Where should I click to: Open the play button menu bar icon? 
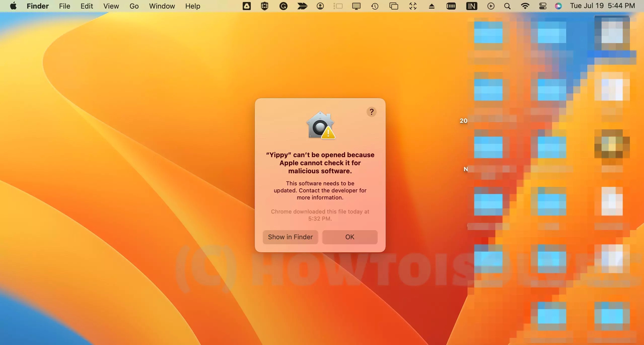(x=491, y=6)
